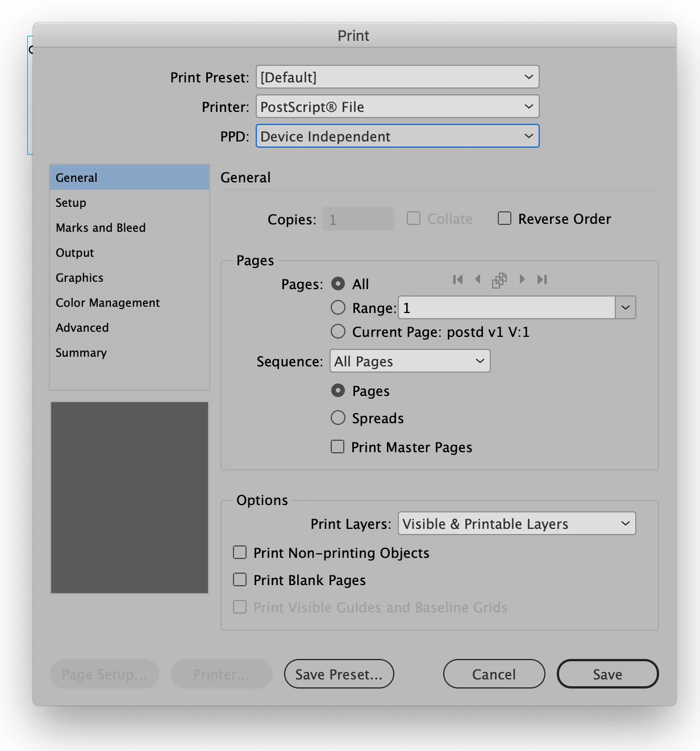Image resolution: width=700 pixels, height=751 pixels.
Task: View the Summary panel
Action: point(130,352)
